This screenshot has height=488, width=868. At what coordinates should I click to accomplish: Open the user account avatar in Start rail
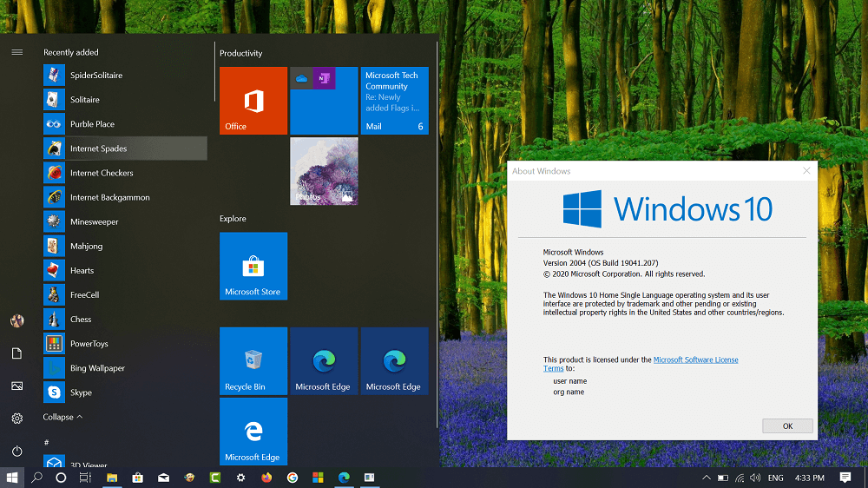[x=17, y=320]
